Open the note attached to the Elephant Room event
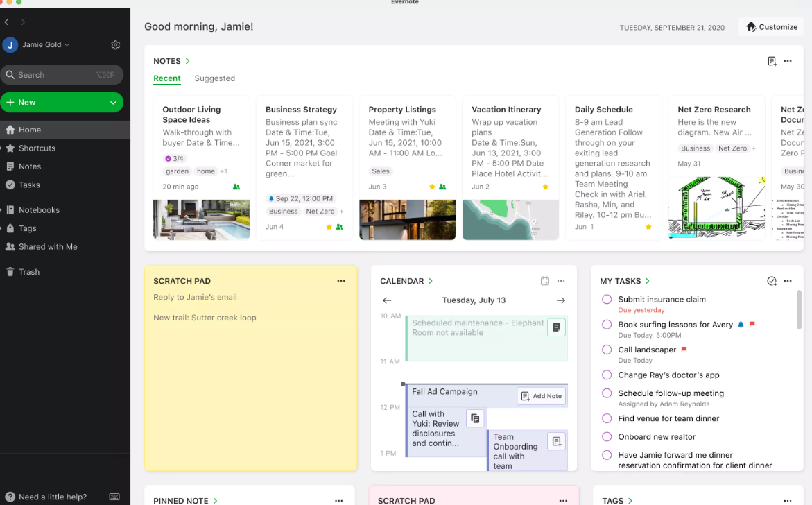The height and width of the screenshot is (505, 812). 556,326
